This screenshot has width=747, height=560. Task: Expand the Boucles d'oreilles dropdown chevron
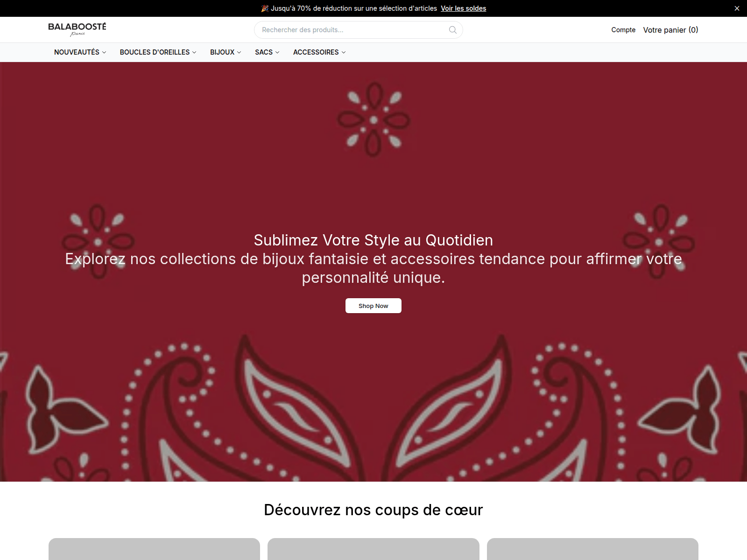coord(194,52)
